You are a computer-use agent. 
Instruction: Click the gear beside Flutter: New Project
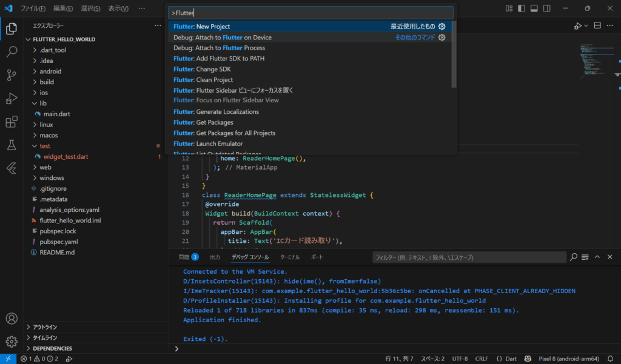click(441, 27)
